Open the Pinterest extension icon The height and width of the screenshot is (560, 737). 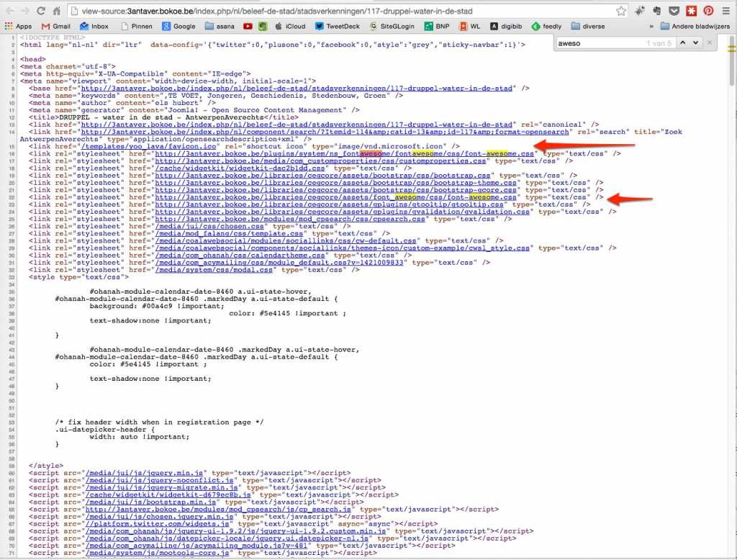click(708, 11)
